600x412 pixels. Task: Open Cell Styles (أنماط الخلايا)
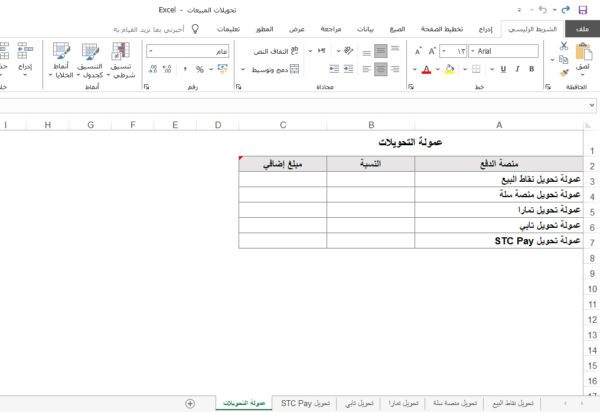pyautogui.click(x=61, y=60)
